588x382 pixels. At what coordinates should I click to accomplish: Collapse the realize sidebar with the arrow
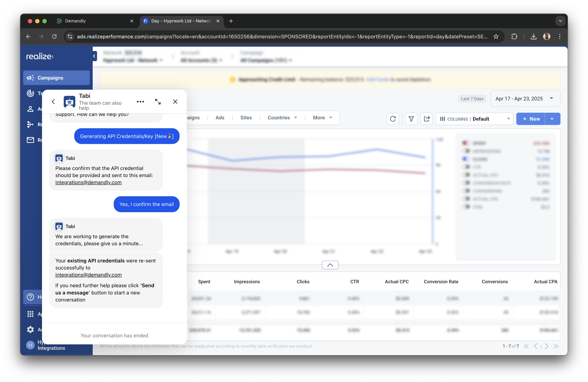(x=94, y=56)
